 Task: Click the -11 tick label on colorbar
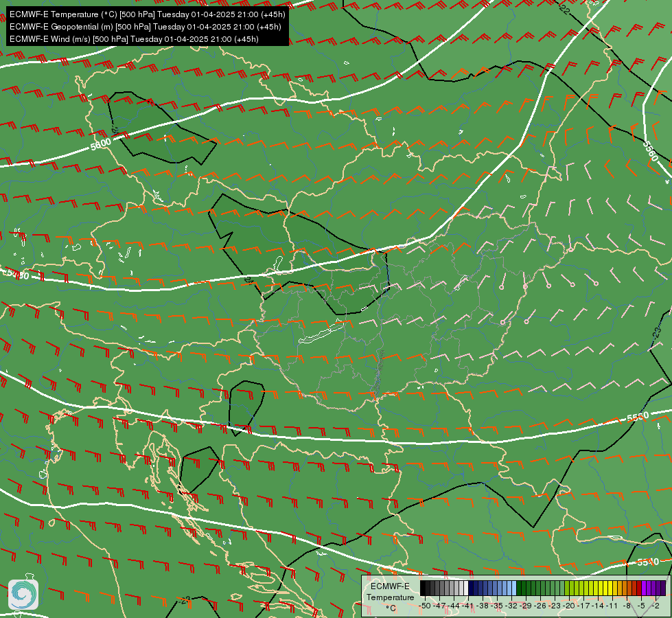[612, 606]
